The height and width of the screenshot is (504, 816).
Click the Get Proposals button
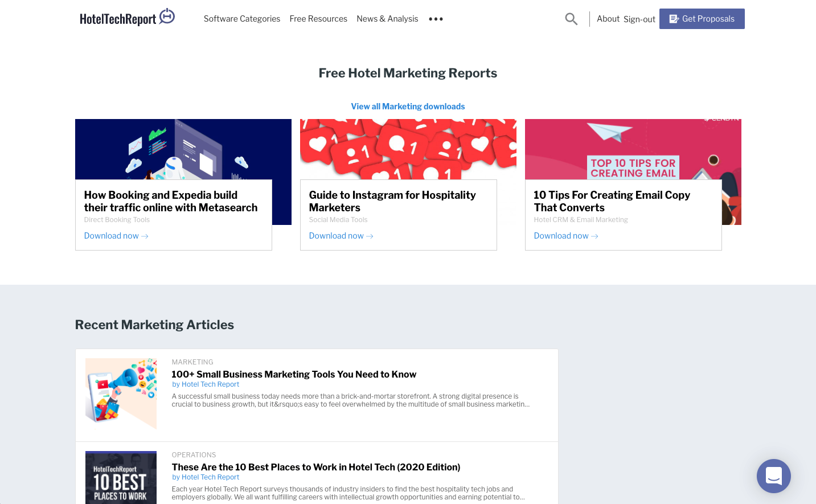tap(702, 19)
